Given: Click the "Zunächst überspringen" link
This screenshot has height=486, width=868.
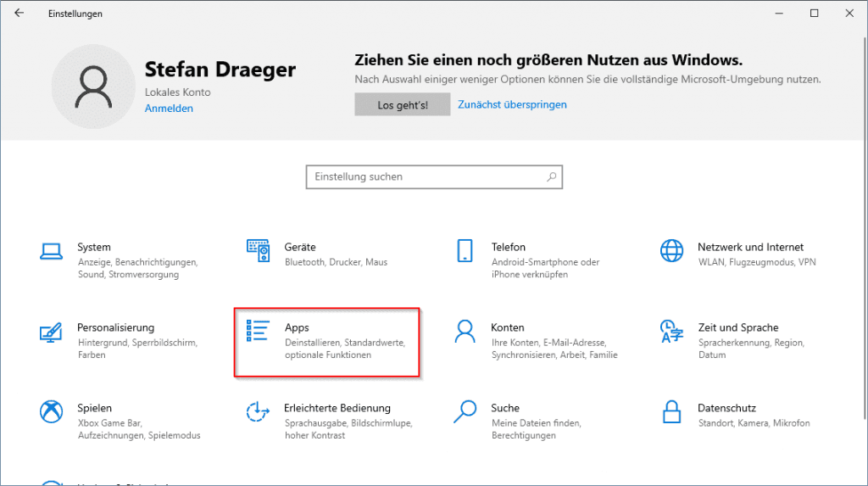Looking at the screenshot, I should pyautogui.click(x=512, y=105).
